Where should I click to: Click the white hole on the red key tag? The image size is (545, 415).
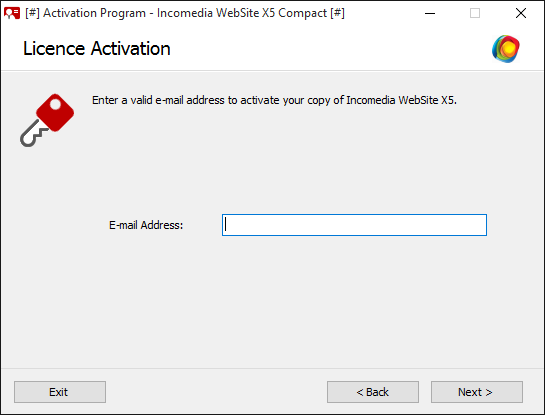(55, 104)
